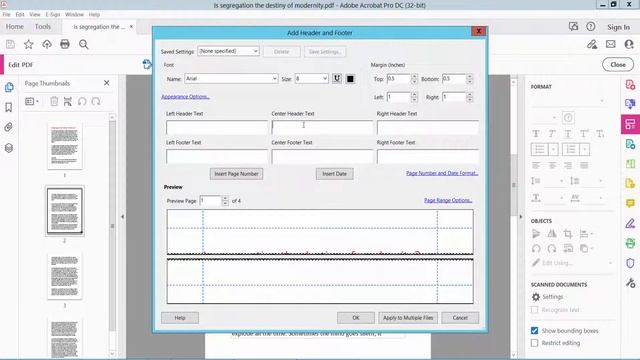Viewport: 640px width, 360px height.
Task: Increase the Bottom margin stepper
Action: tap(469, 76)
